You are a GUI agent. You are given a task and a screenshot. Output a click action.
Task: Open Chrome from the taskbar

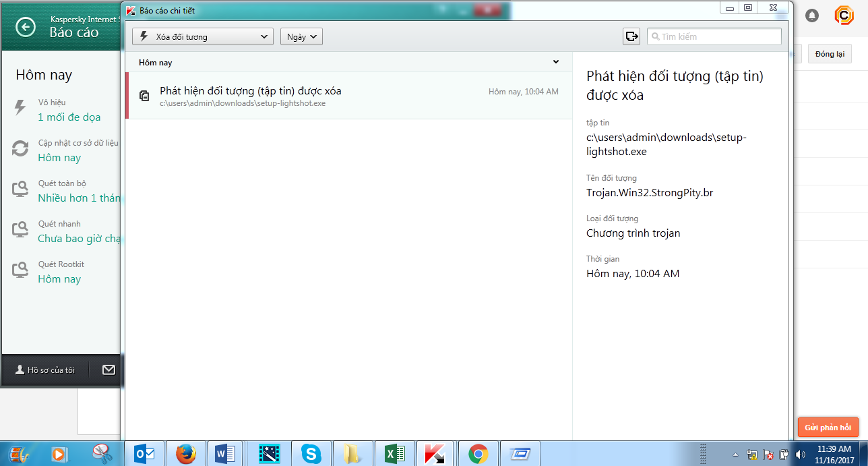click(x=478, y=454)
